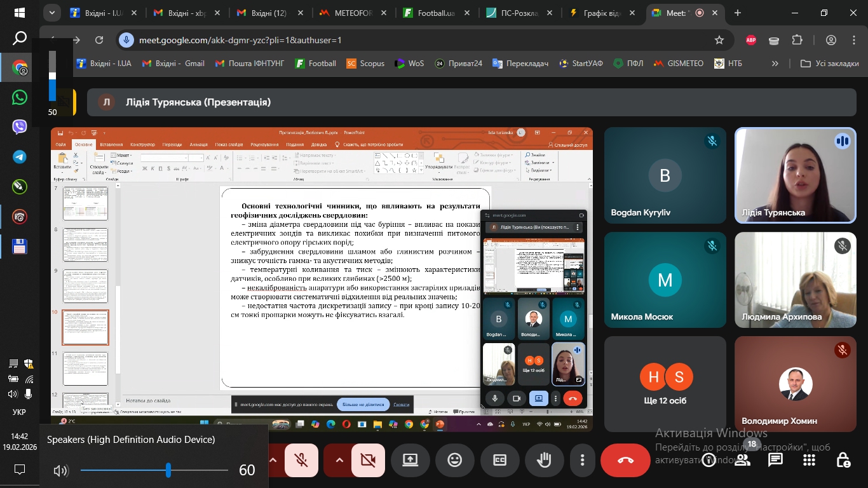This screenshot has width=868, height=488.
Task: Open the in-call chat messages panel
Action: coord(775,460)
